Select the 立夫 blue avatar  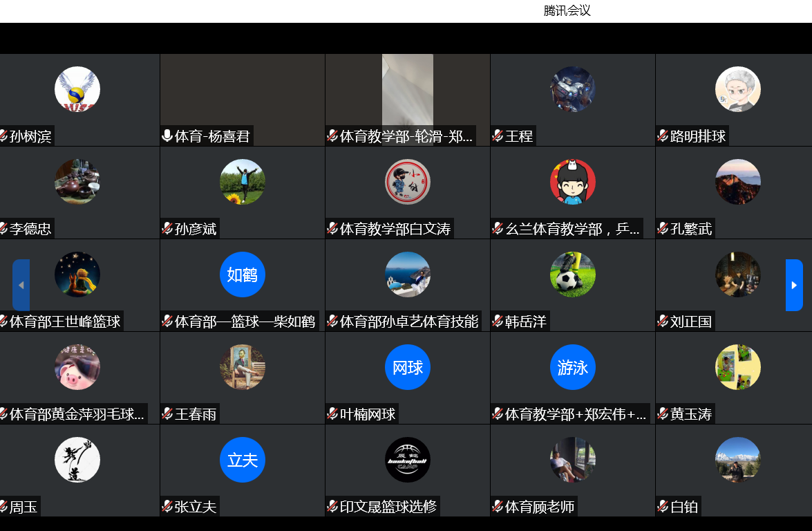(x=242, y=460)
